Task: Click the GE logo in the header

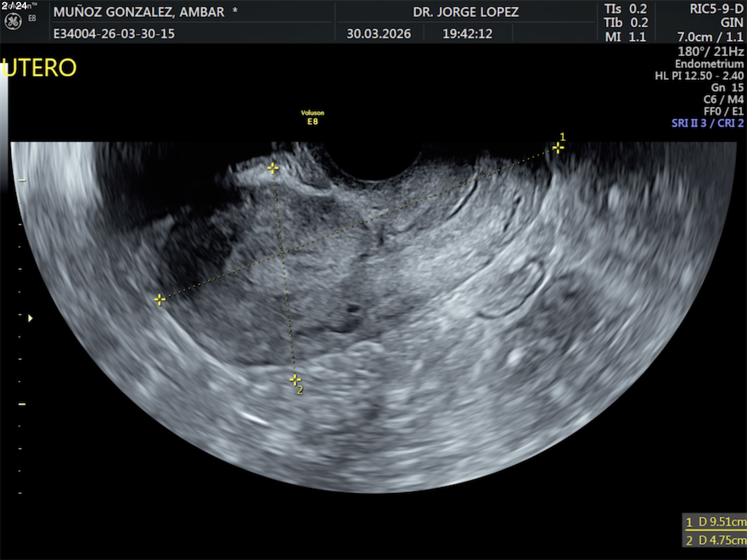Action: pos(13,22)
